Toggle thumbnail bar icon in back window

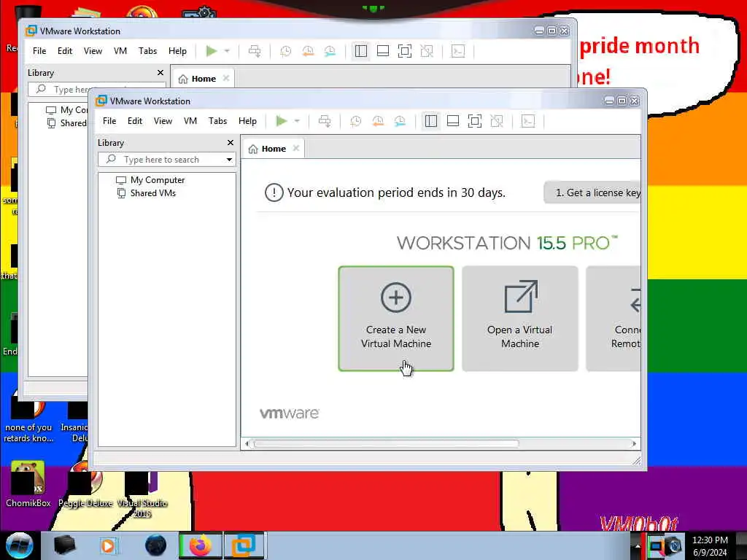click(x=382, y=51)
